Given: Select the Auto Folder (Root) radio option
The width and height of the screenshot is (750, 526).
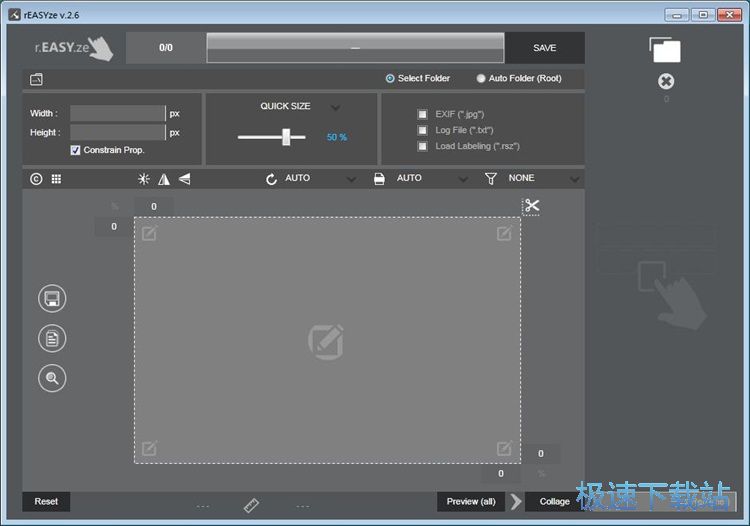Looking at the screenshot, I should pyautogui.click(x=481, y=78).
